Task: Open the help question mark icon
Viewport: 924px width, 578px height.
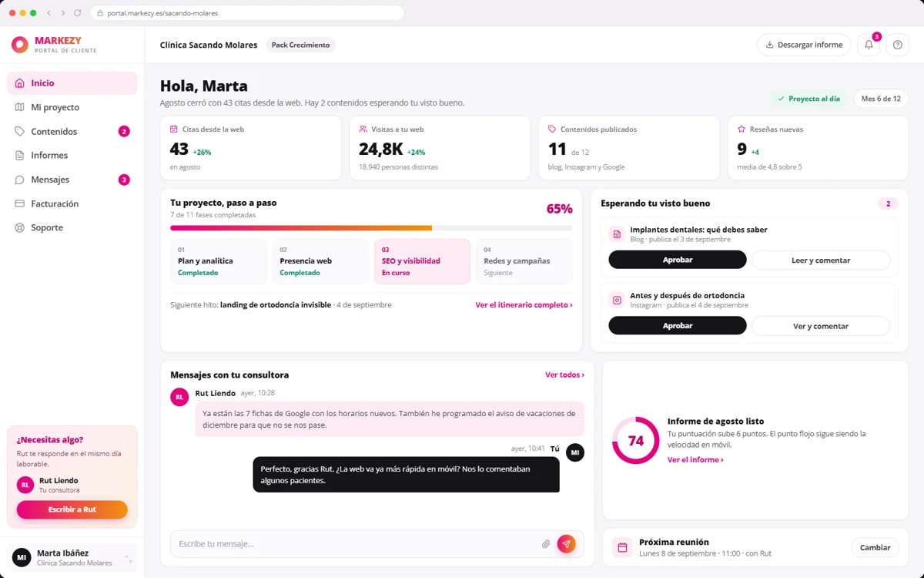Action: (898, 45)
